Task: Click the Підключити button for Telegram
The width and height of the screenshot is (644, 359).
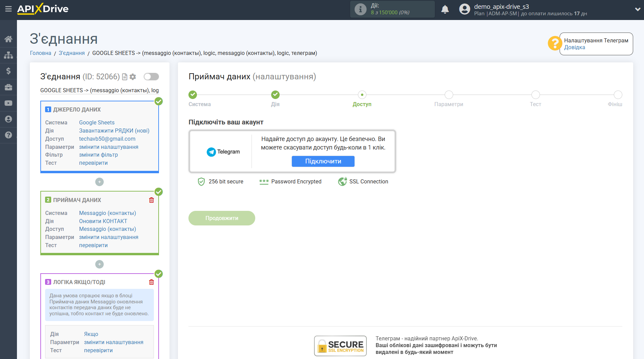Action: [x=323, y=161]
